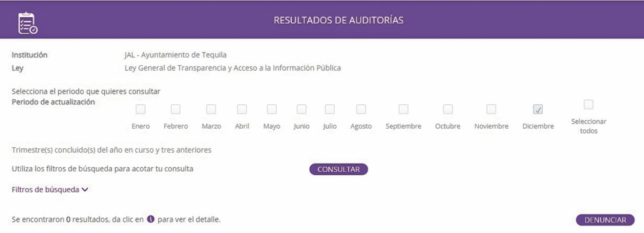Enable the Noviembre checkbox
The image size is (644, 233).
pos(491,109)
